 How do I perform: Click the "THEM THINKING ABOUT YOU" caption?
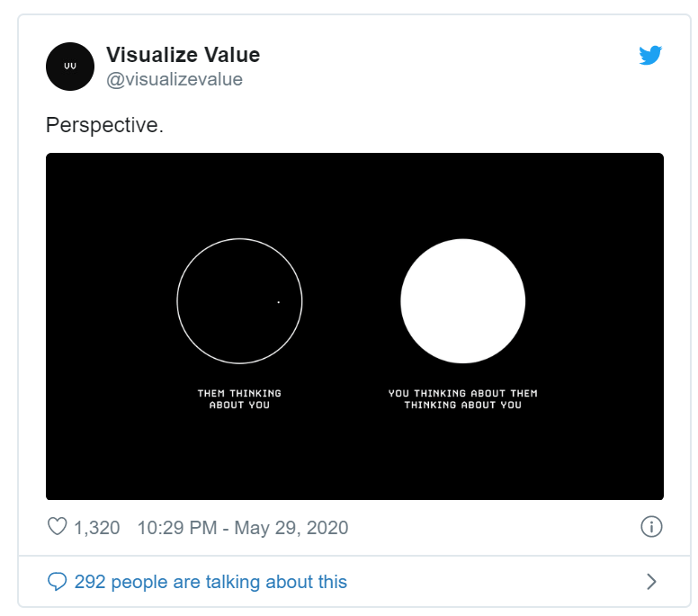tap(239, 394)
